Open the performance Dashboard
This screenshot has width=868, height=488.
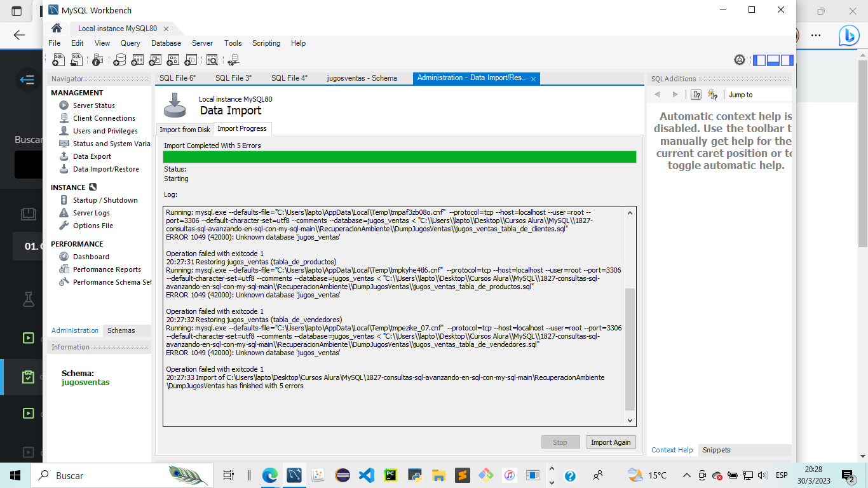[91, 257]
